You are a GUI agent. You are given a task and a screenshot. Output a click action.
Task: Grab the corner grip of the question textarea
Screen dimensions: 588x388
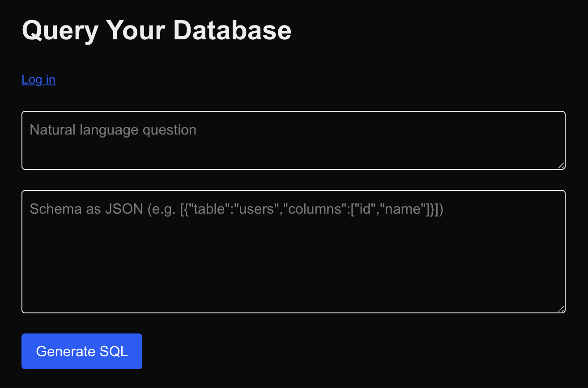point(561,165)
